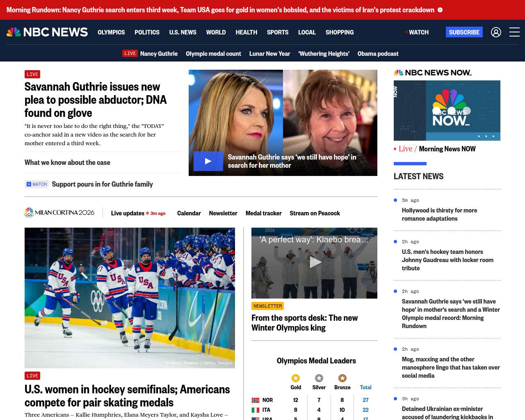Click the arrow icon in Morning Rundown banner
Image resolution: width=525 pixels, height=420 pixels.
coord(440,10)
